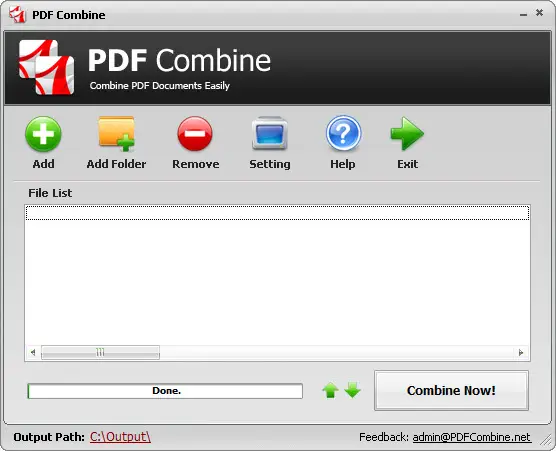Screen dimensions: 556x451
Task: Click the window resize grip corner
Action: pos(545,440)
